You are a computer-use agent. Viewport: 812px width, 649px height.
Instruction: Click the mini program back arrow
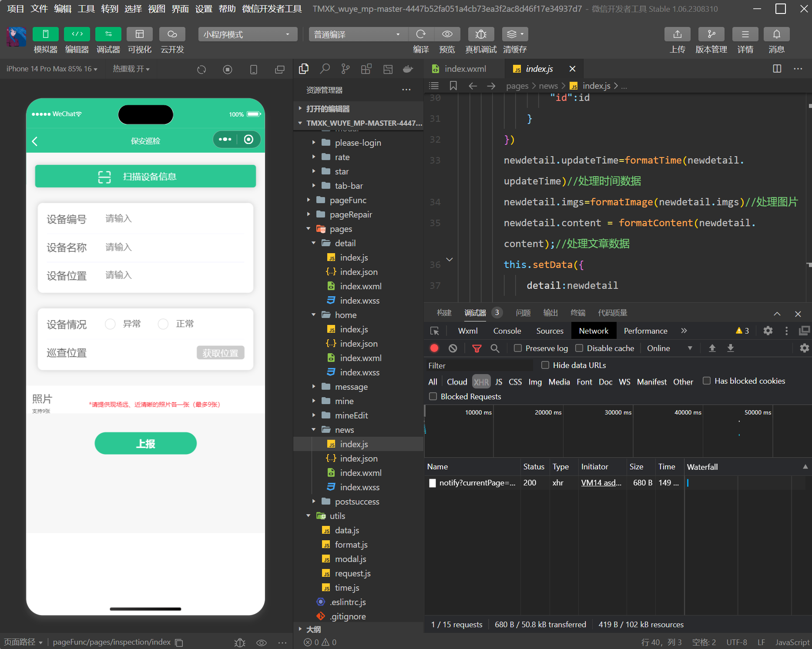[x=35, y=141]
